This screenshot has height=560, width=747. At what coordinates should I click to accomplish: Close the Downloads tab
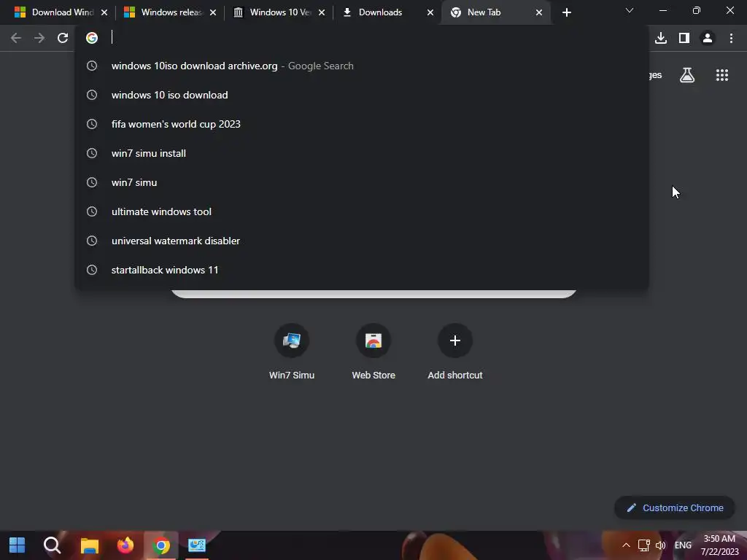click(430, 12)
